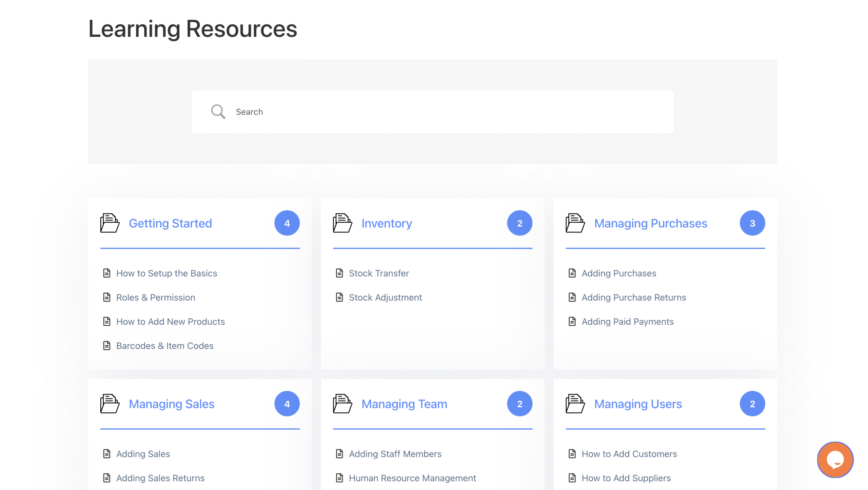868x490 pixels.
Task: Open How to Setup the Basics article
Action: click(x=166, y=273)
